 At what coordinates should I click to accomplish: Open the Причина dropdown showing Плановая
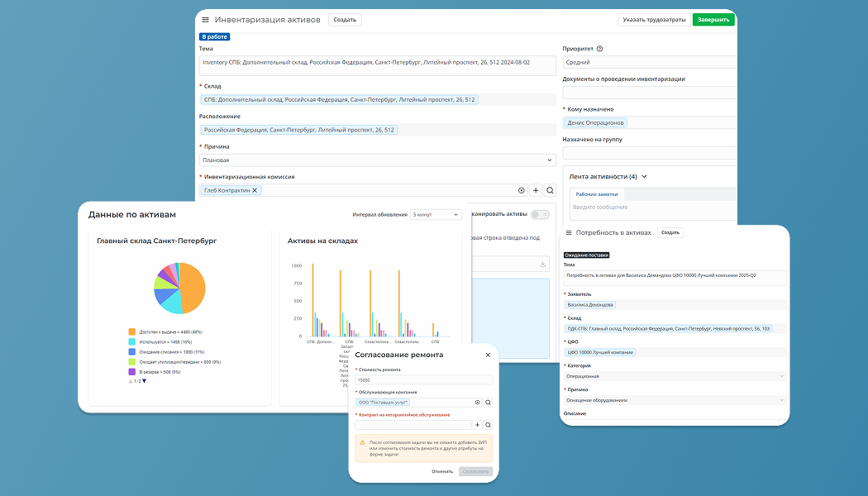point(378,160)
